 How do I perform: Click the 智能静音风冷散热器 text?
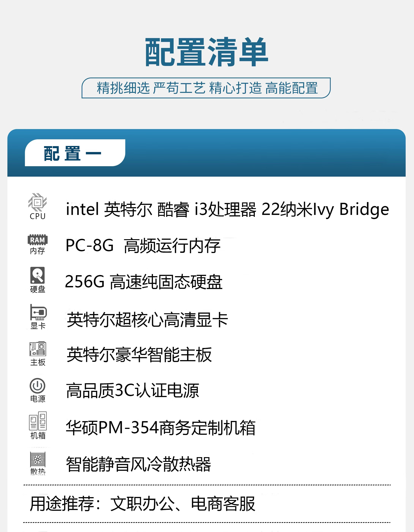coord(138,464)
